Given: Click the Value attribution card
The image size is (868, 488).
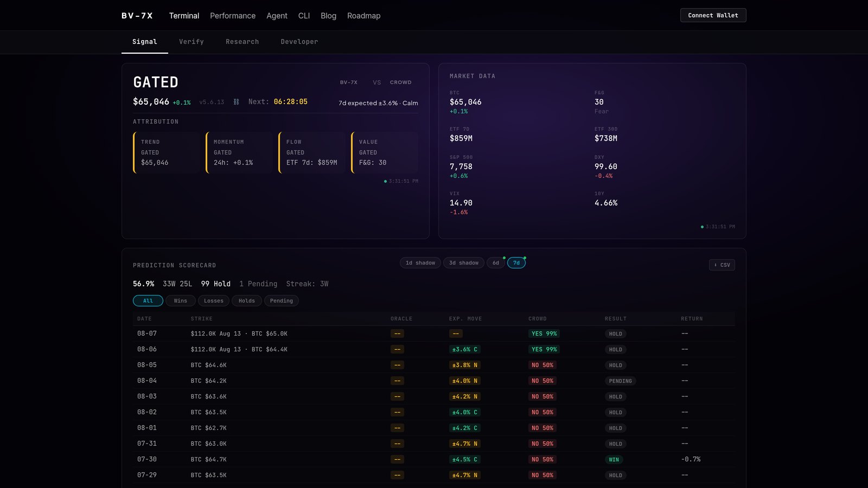Looking at the screenshot, I should (x=385, y=152).
